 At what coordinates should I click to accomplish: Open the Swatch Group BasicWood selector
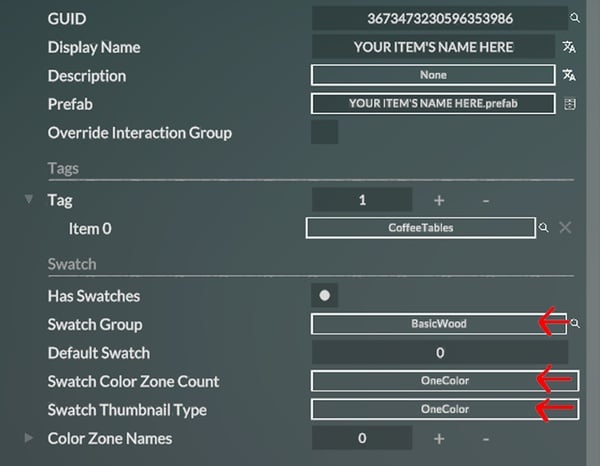pyautogui.click(x=439, y=324)
